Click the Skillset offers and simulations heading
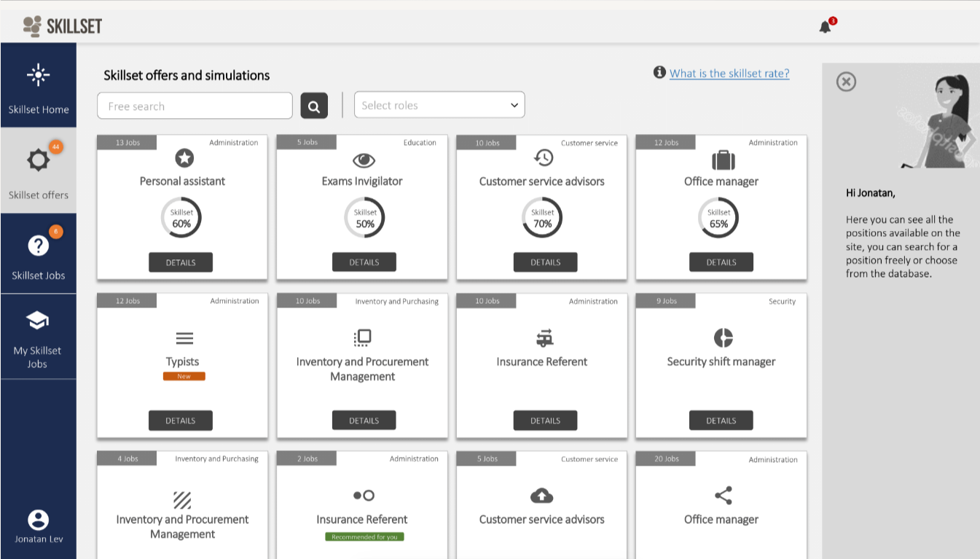 187,75
